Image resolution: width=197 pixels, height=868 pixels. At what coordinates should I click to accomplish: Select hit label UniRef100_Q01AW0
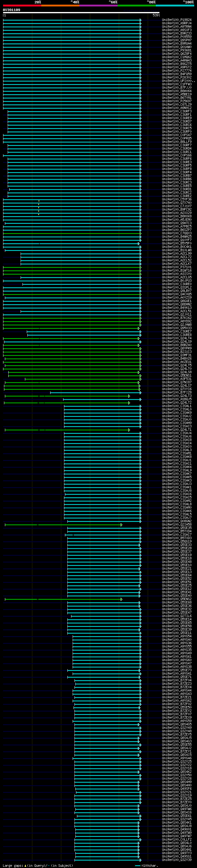pos(177,47)
